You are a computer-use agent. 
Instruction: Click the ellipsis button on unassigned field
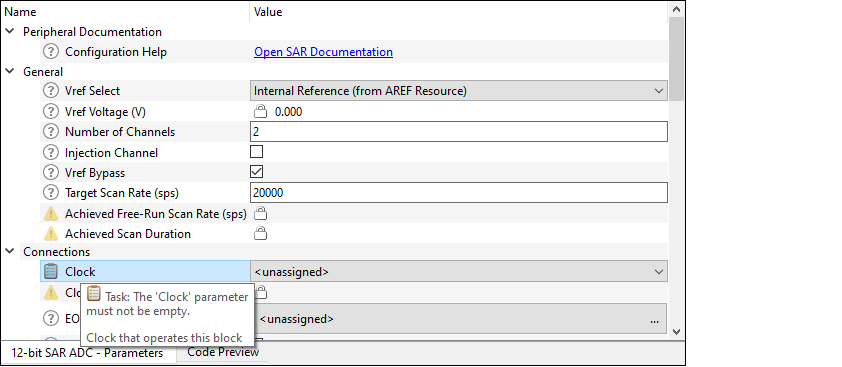click(654, 319)
